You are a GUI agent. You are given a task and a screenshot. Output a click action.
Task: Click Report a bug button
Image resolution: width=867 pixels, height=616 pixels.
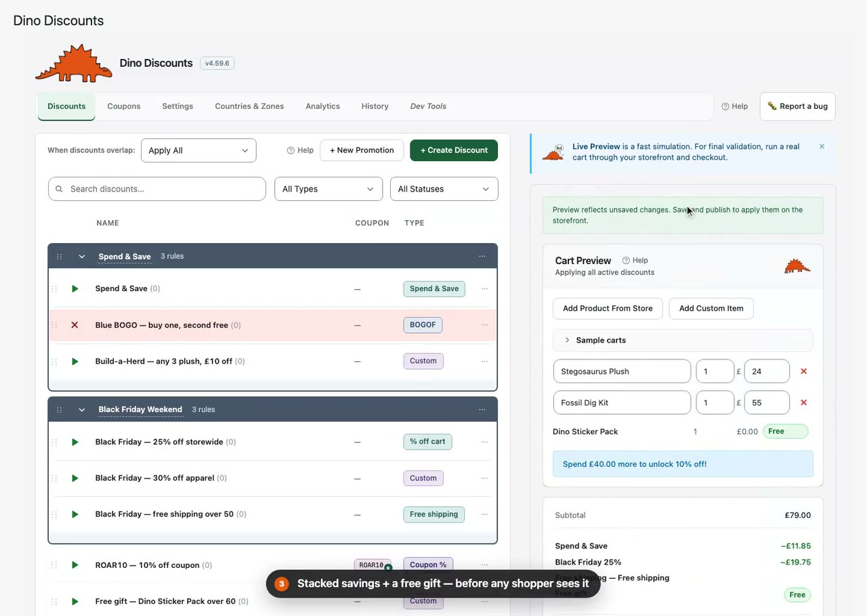point(798,106)
